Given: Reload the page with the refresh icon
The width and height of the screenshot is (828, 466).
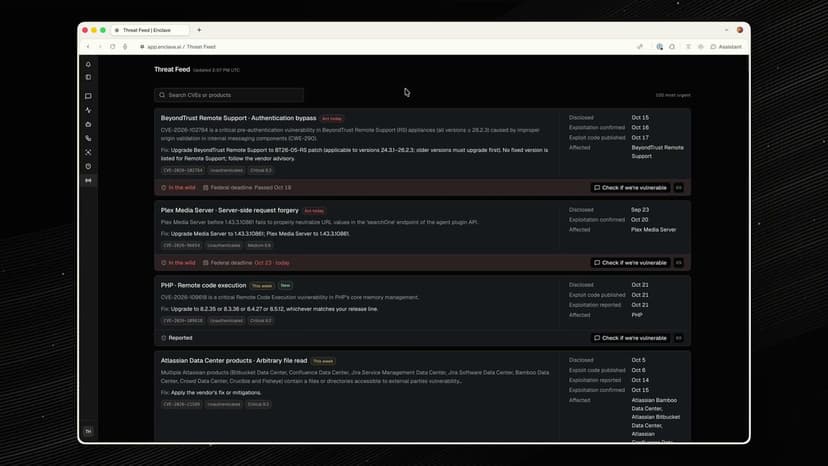Looking at the screenshot, I should click(x=112, y=46).
